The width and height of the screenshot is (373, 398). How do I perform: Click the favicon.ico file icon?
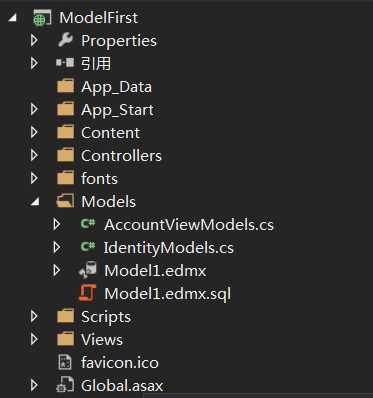[x=65, y=362]
